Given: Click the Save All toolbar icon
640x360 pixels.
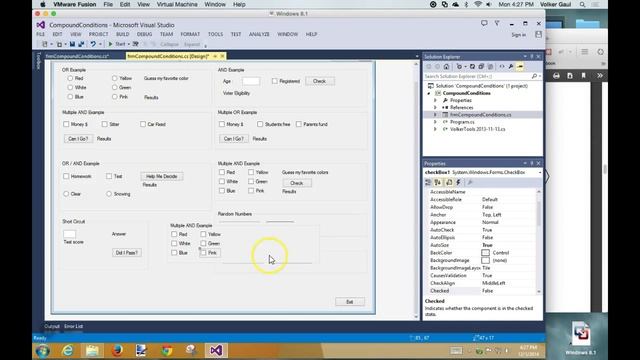Looking at the screenshot, I should click(x=81, y=44).
